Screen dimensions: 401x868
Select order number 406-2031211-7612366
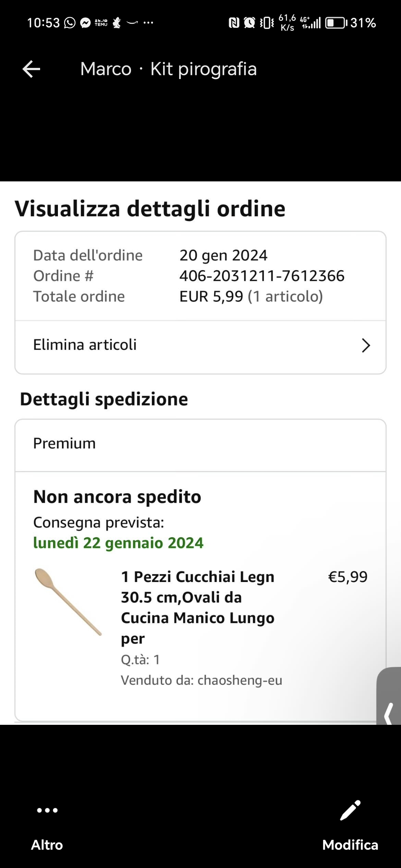(262, 276)
